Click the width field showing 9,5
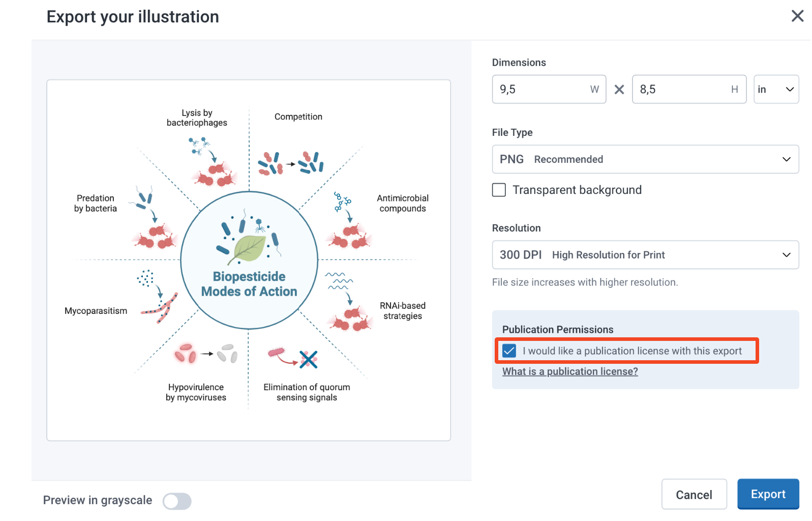This screenshot has height=521, width=812. [x=549, y=90]
